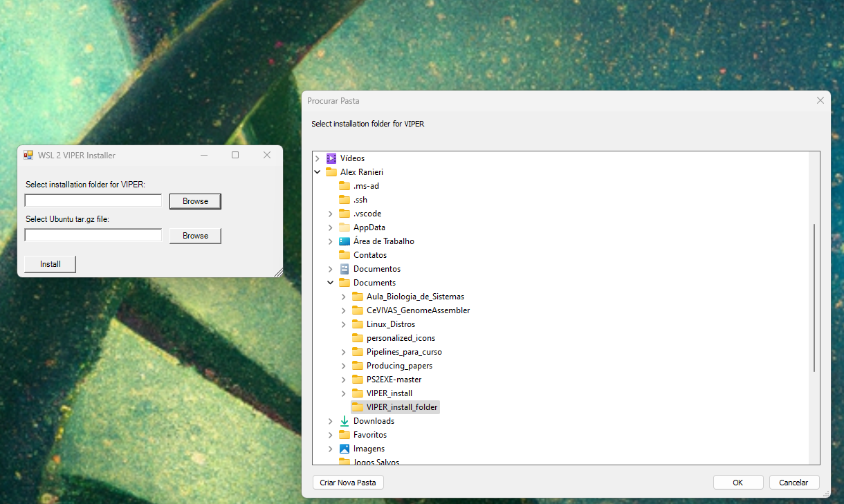Expand the Linux_Distros node
Viewport: 844px width, 504px height.
pos(344,324)
